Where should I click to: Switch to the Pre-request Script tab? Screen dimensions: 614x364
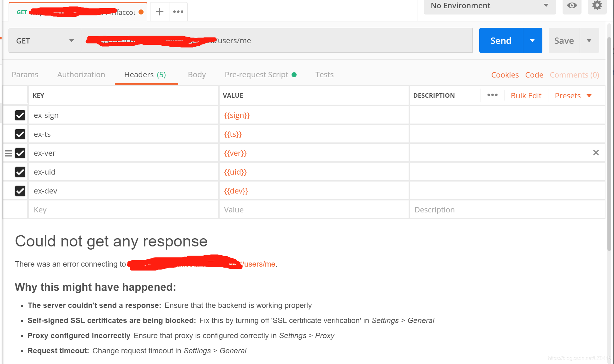(257, 74)
